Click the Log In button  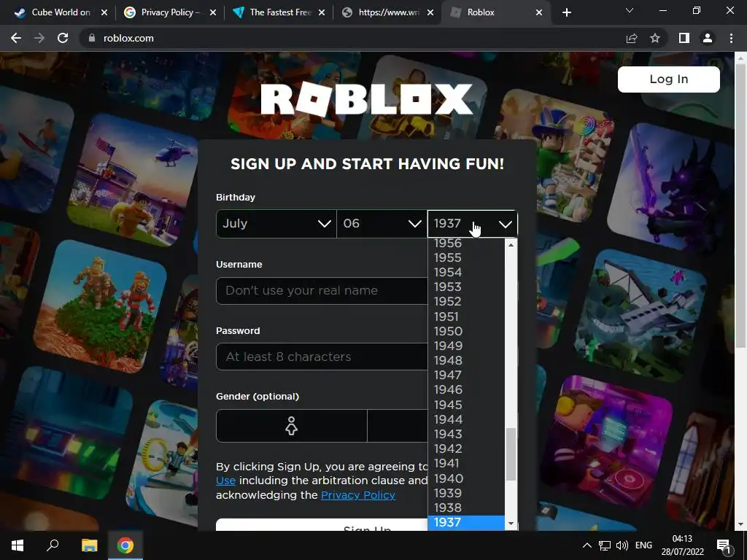[x=668, y=79]
